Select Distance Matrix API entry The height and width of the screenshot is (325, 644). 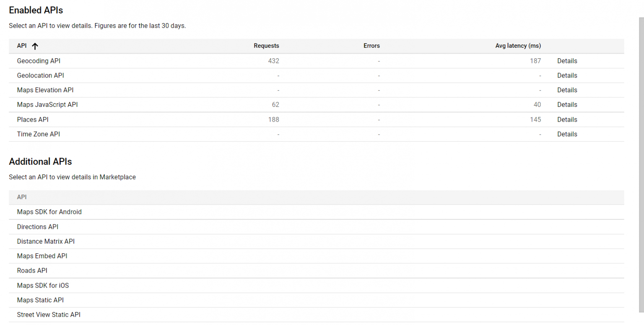pyautogui.click(x=46, y=242)
